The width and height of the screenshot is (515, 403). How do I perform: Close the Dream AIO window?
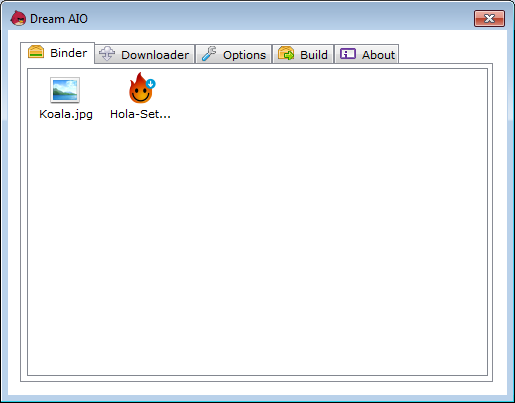pyautogui.click(x=489, y=18)
